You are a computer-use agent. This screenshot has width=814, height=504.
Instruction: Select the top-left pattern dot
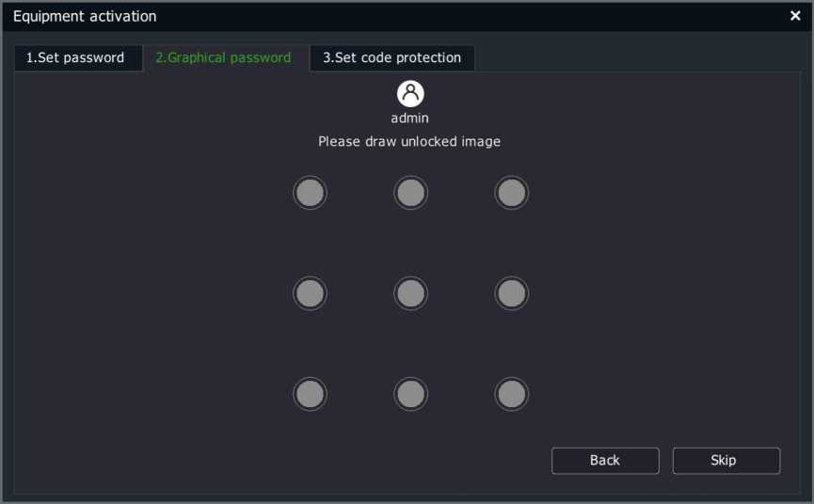pyautogui.click(x=310, y=193)
